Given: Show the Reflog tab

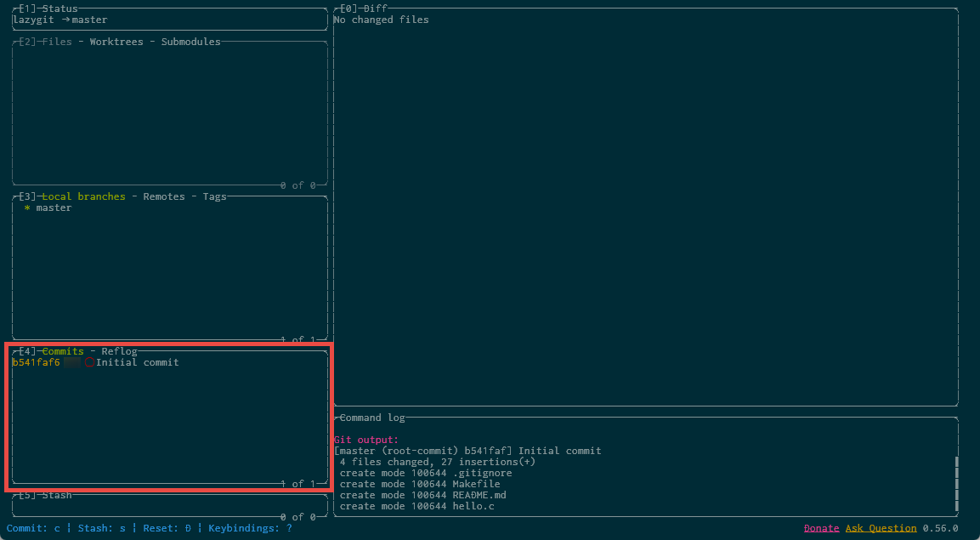Looking at the screenshot, I should (x=119, y=351).
